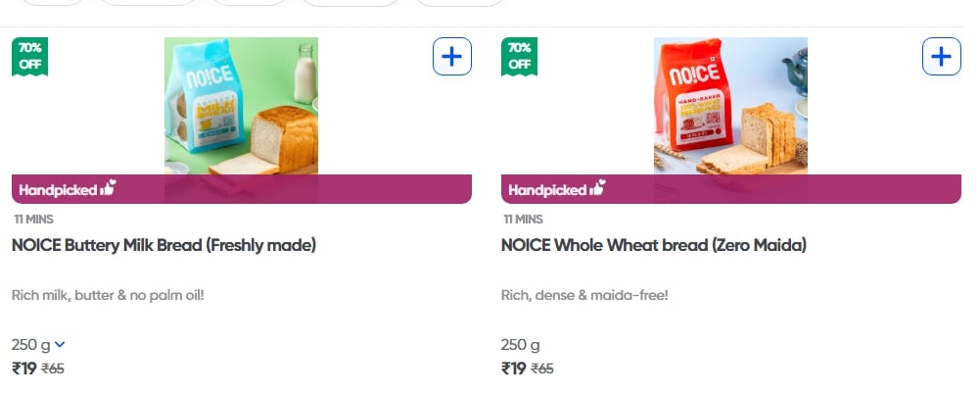Open NOICE Buttery Milk Bread (Freshly made) title
980x395 pixels.
click(x=163, y=245)
